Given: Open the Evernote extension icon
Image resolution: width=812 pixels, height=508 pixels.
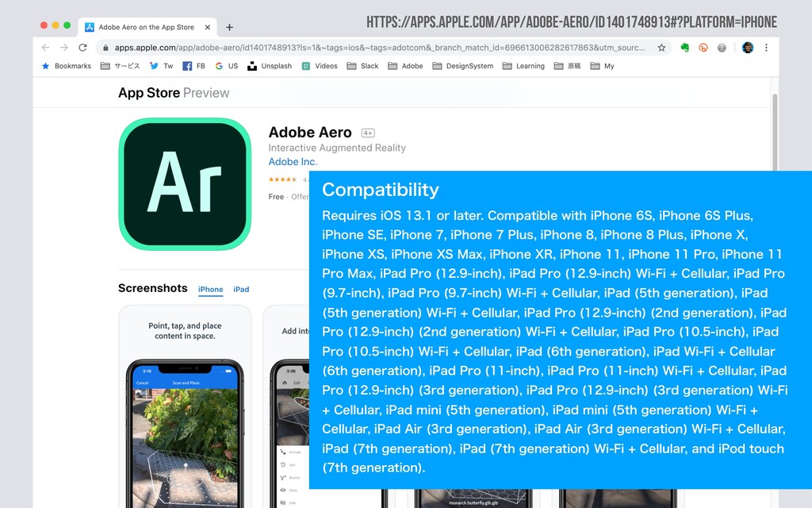Looking at the screenshot, I should point(684,48).
